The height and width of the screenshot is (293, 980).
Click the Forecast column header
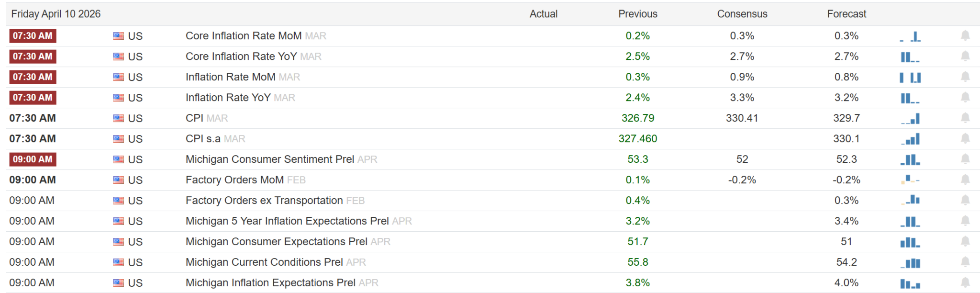coord(846,14)
